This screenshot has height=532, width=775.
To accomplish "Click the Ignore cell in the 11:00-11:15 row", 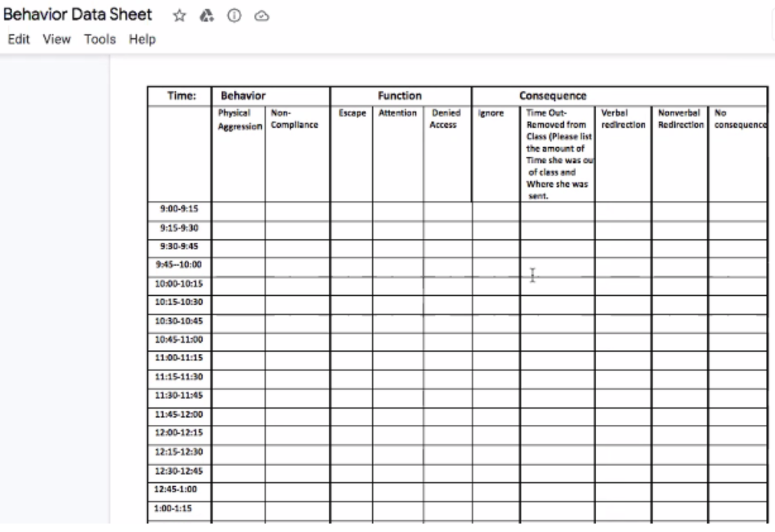I will 496,360.
